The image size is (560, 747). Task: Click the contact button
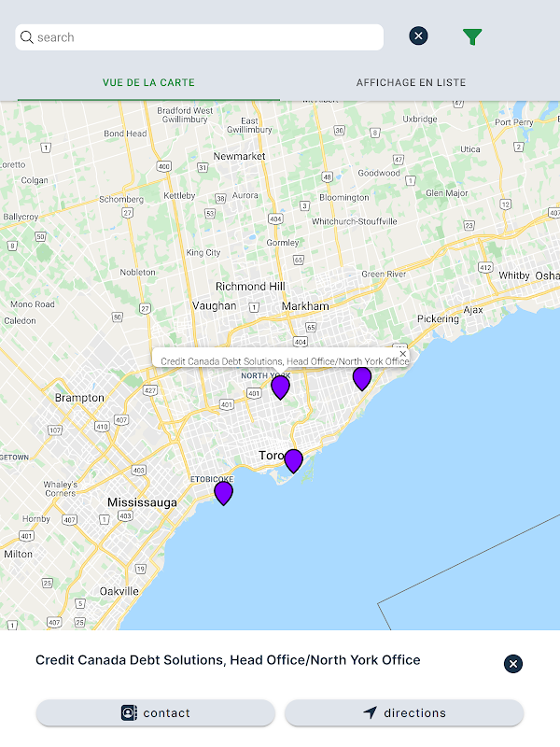[156, 712]
